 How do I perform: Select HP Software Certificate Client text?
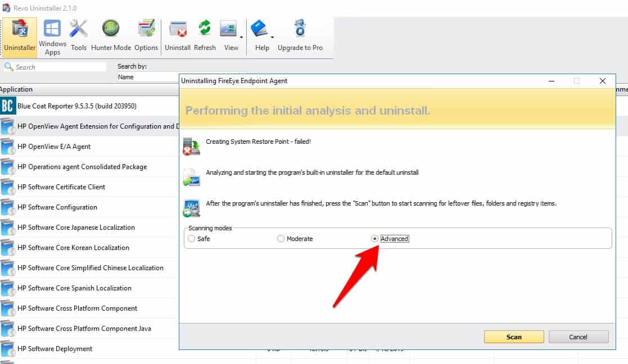click(61, 187)
